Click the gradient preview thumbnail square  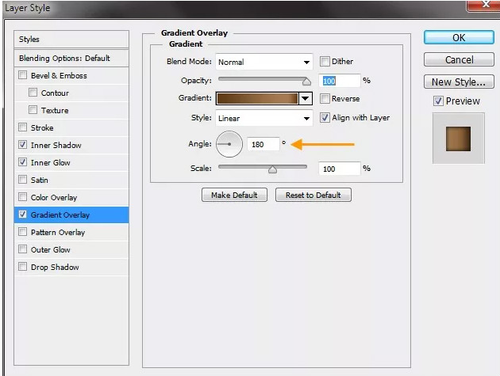(x=458, y=139)
